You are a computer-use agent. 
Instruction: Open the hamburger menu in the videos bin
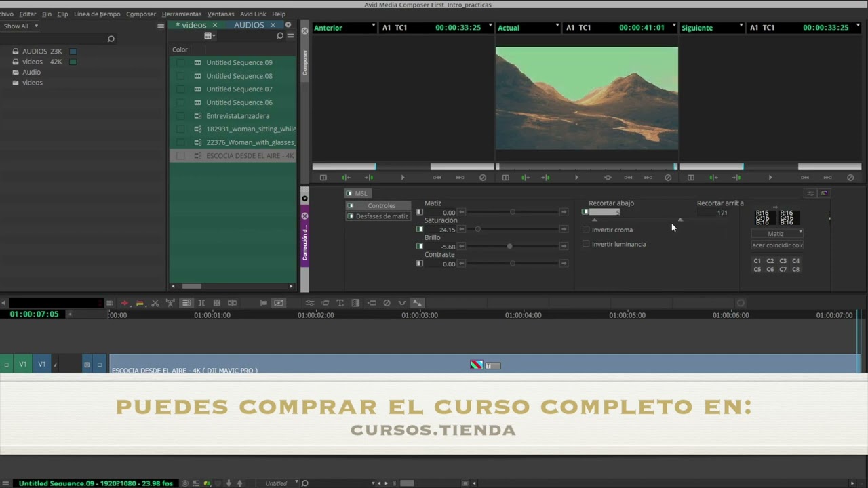click(x=290, y=36)
